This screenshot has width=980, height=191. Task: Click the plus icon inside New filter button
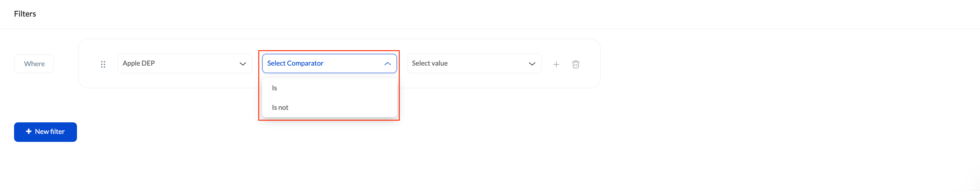click(28, 132)
